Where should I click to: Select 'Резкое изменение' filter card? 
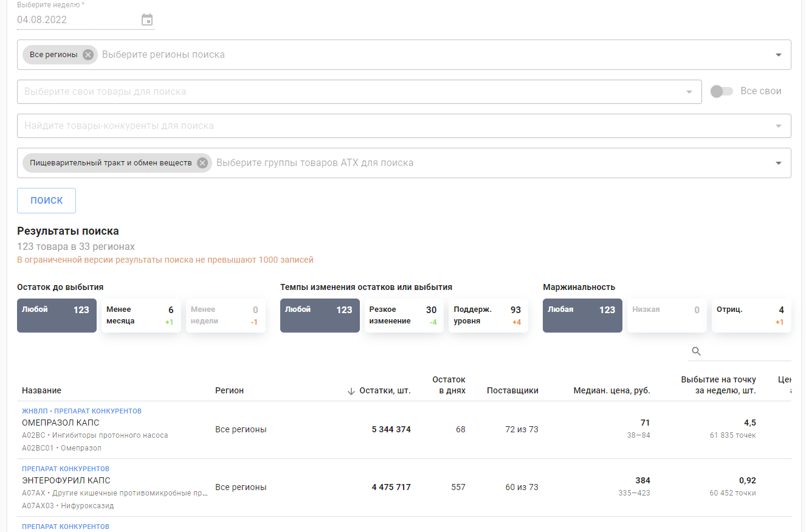pyautogui.click(x=404, y=316)
